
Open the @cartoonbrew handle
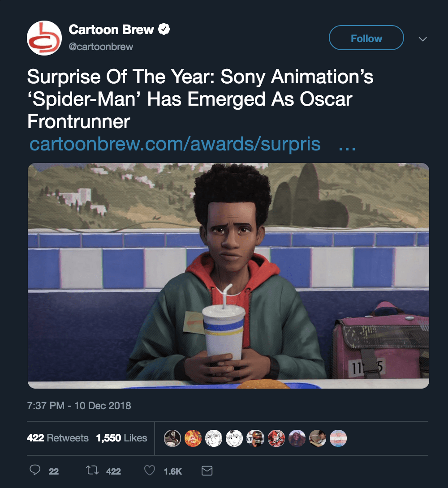(x=101, y=47)
